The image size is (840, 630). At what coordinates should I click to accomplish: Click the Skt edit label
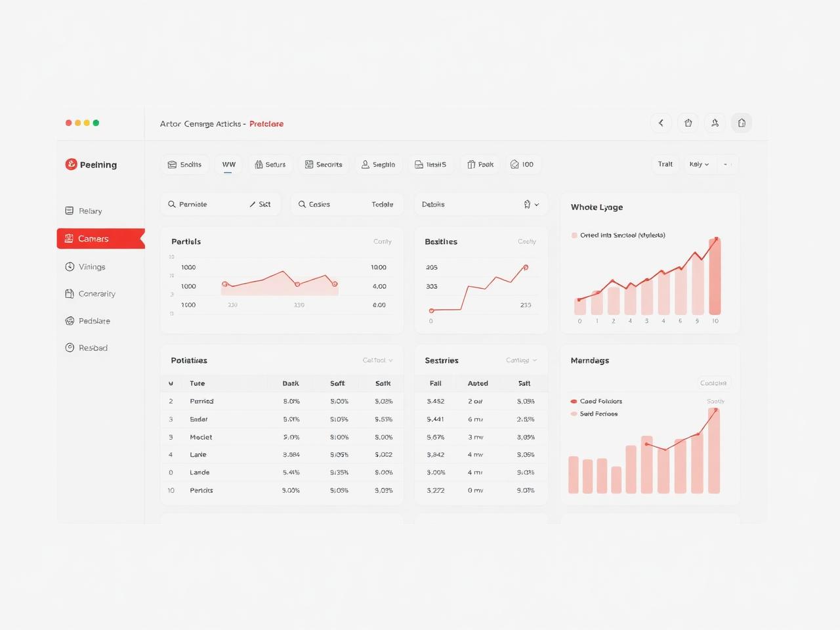point(264,204)
